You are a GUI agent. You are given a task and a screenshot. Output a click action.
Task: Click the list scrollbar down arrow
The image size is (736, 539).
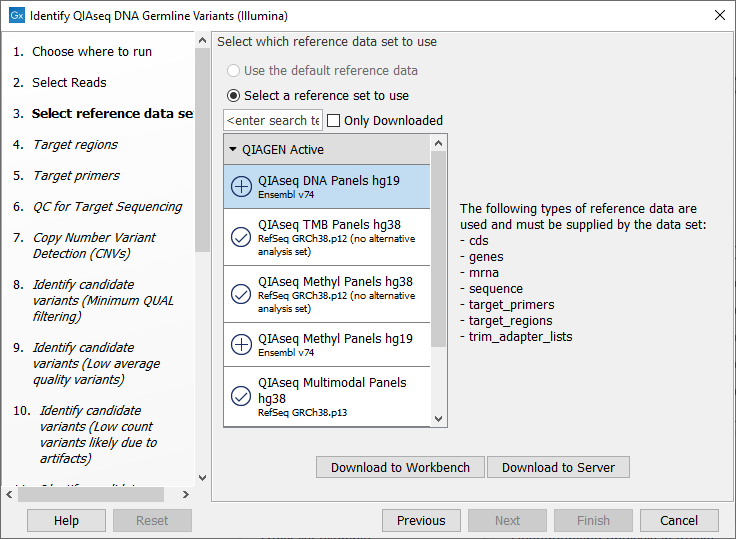click(x=438, y=419)
